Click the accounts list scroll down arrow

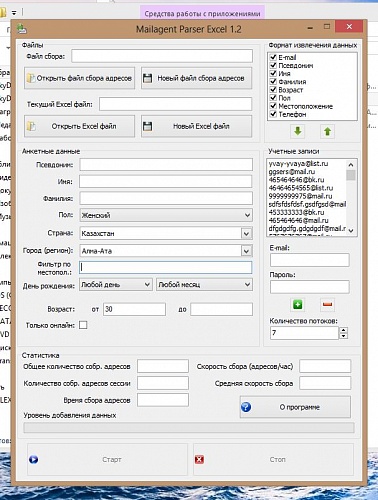click(x=351, y=231)
